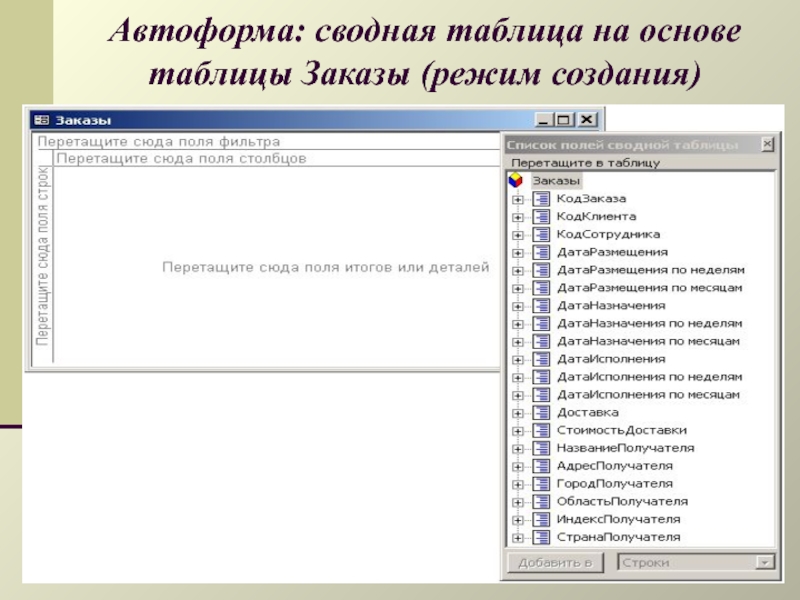Expand the КодСотрудника field node
Image resolution: width=800 pixels, height=600 pixels.
pyautogui.click(x=518, y=235)
